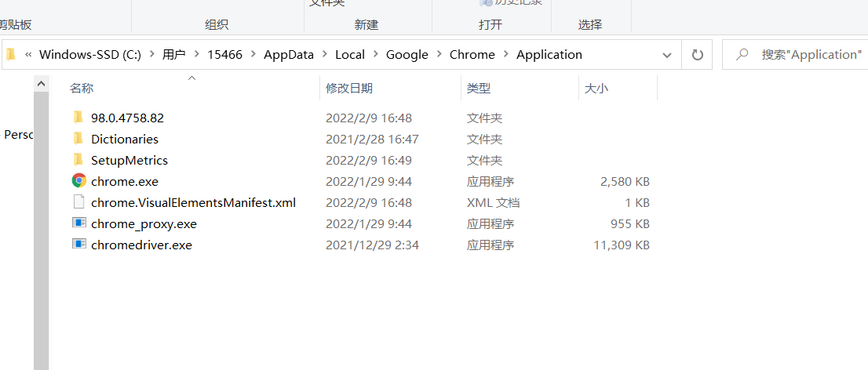Expand chevron after 用户 in the path
This screenshot has height=370, width=868.
click(x=196, y=55)
